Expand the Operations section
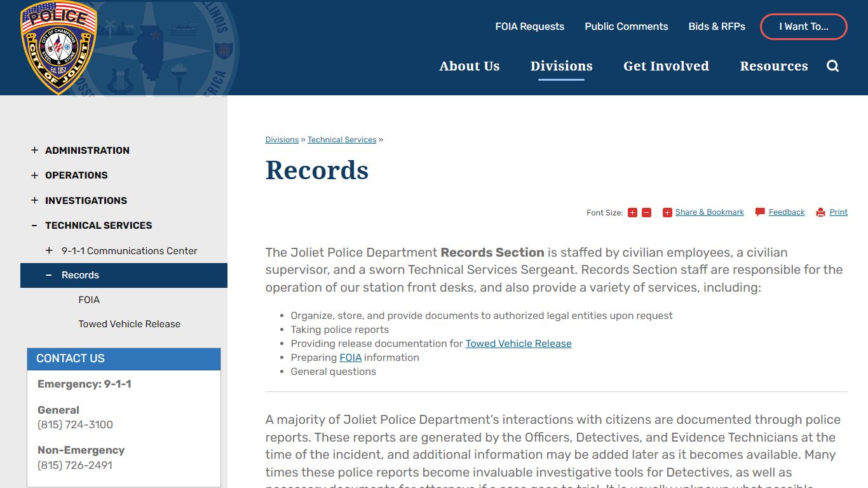This screenshot has width=868, height=488. (x=34, y=175)
